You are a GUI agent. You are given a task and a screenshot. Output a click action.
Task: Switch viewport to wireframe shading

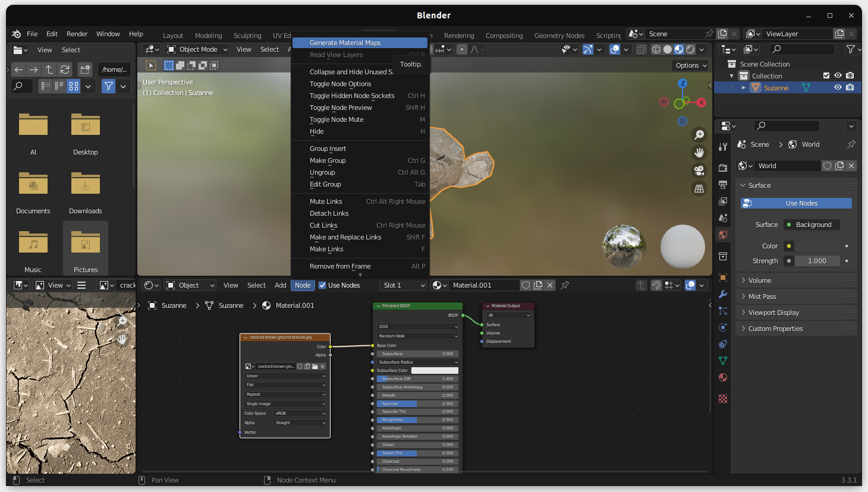click(x=656, y=49)
